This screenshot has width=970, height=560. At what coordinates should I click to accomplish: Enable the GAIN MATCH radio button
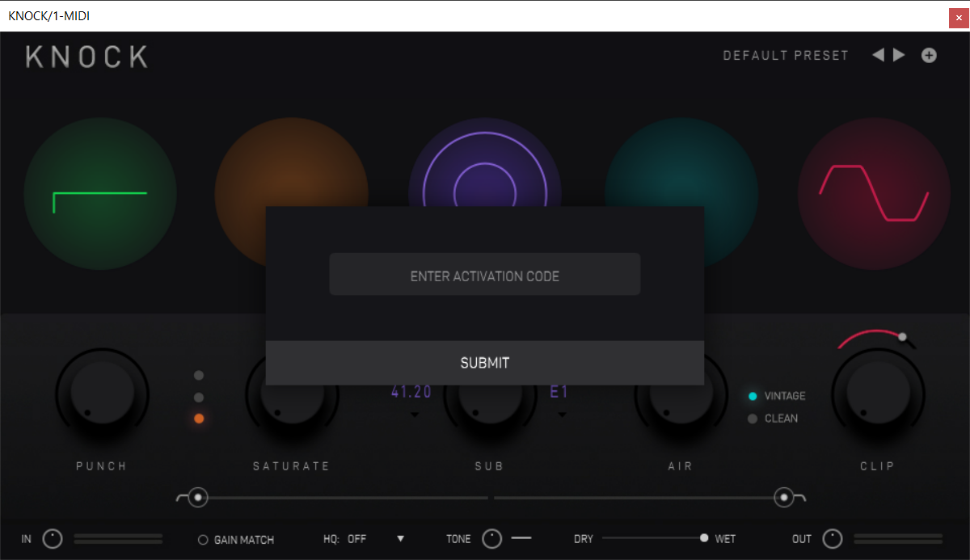[203, 540]
